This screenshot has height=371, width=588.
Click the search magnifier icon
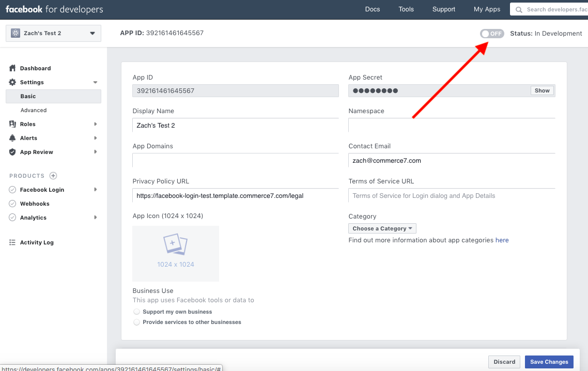click(519, 10)
